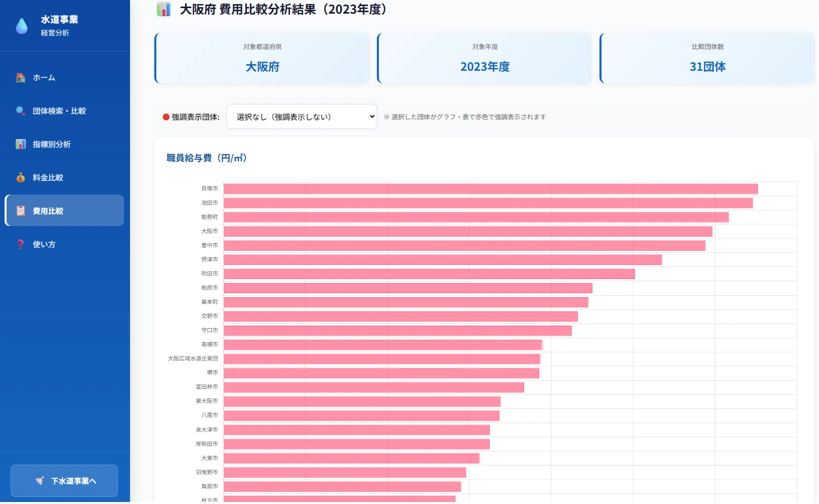
Task: Click the home house icon
Action: 21,77
